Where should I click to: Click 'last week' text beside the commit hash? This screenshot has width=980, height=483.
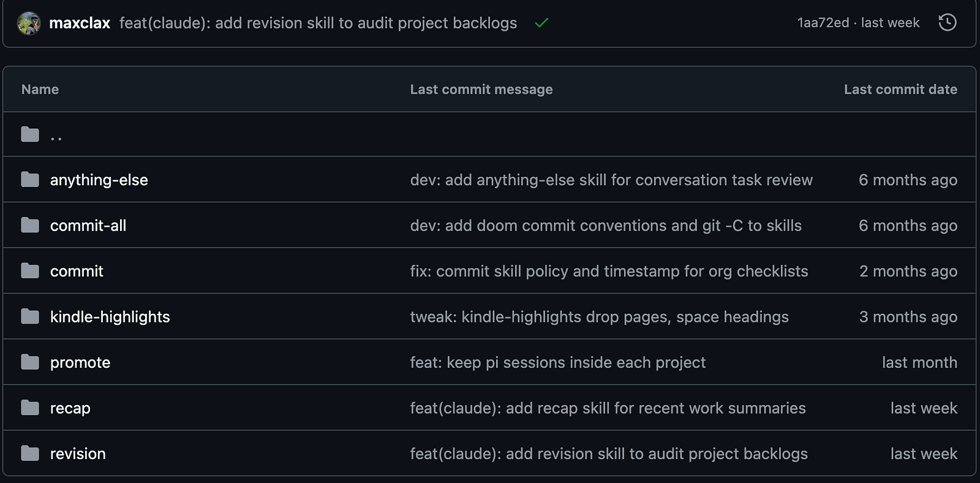(890, 23)
